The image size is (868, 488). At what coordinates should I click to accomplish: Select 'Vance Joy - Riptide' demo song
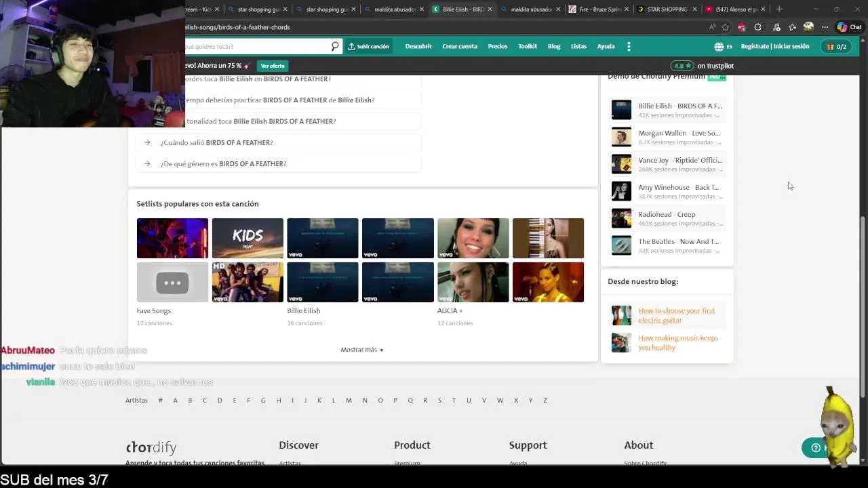click(667, 164)
